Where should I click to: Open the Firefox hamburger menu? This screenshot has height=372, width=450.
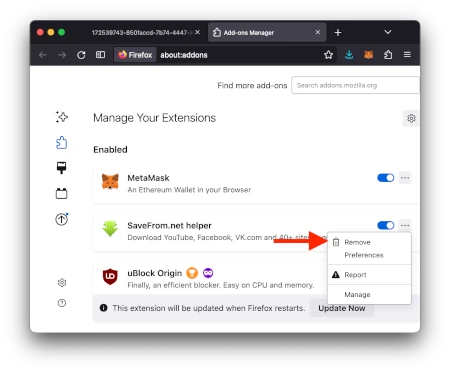[407, 55]
